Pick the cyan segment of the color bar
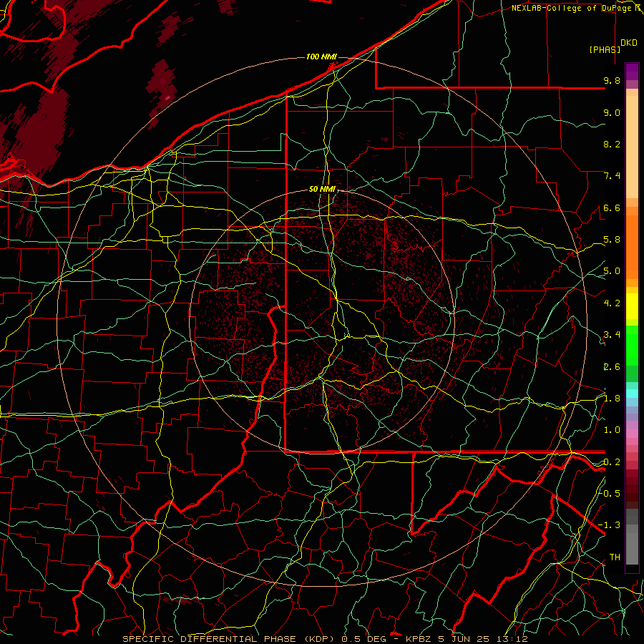The width and height of the screenshot is (644, 644). coord(632,394)
